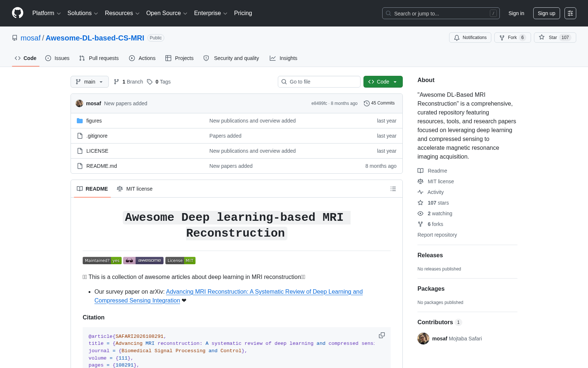This screenshot has height=368, width=588.
Task: Click the Notifications bell button
Action: [470, 38]
